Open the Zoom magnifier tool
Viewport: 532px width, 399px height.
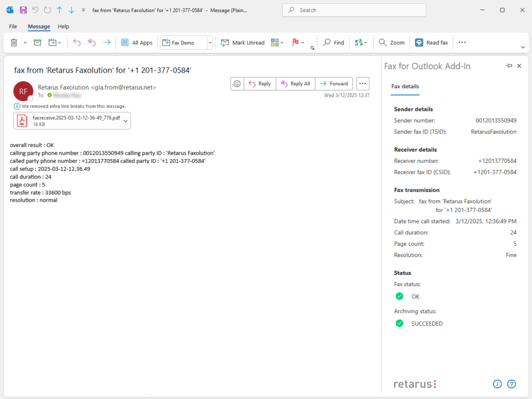[x=391, y=42]
